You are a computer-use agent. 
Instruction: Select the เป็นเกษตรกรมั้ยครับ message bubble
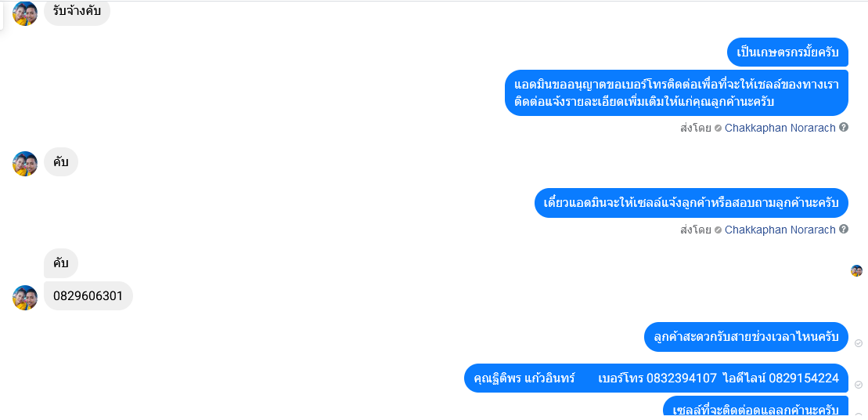(x=787, y=52)
